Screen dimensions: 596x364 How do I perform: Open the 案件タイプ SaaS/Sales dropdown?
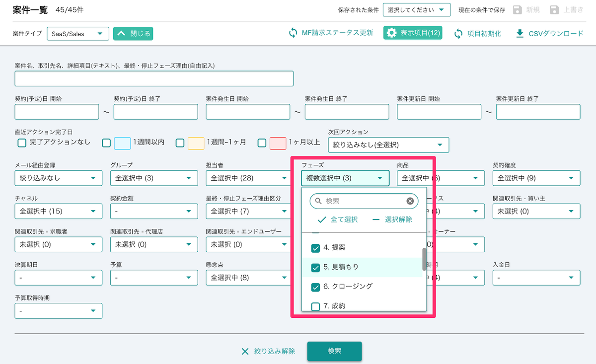coord(77,34)
